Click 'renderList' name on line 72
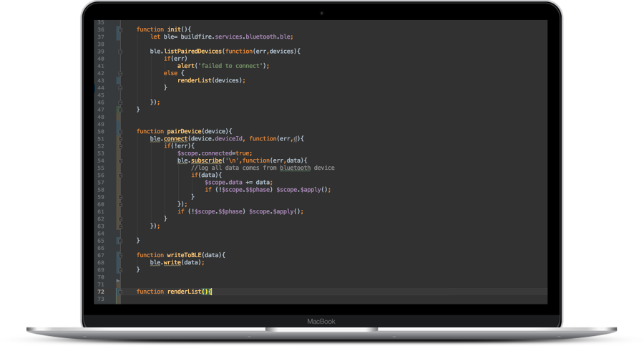The image size is (644, 346). coord(184,292)
